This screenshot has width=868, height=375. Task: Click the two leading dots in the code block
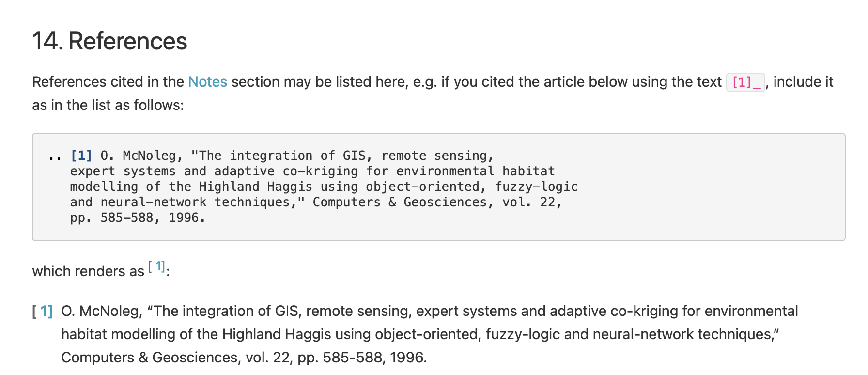tap(55, 156)
